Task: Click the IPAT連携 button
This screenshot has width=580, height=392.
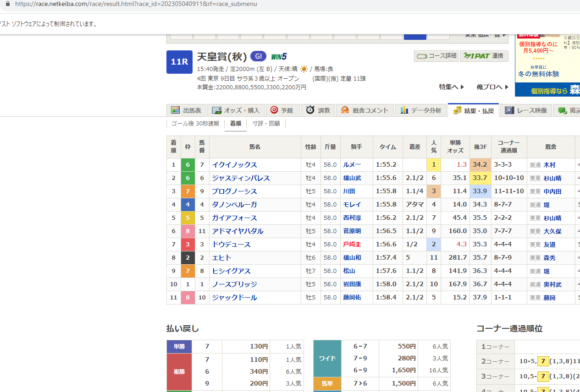Action: [484, 56]
